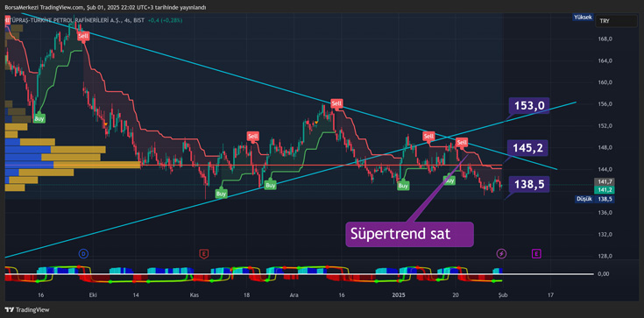Click the blue D dividend marker
Image resolution: width=644 pixels, height=318 pixels.
click(x=83, y=254)
